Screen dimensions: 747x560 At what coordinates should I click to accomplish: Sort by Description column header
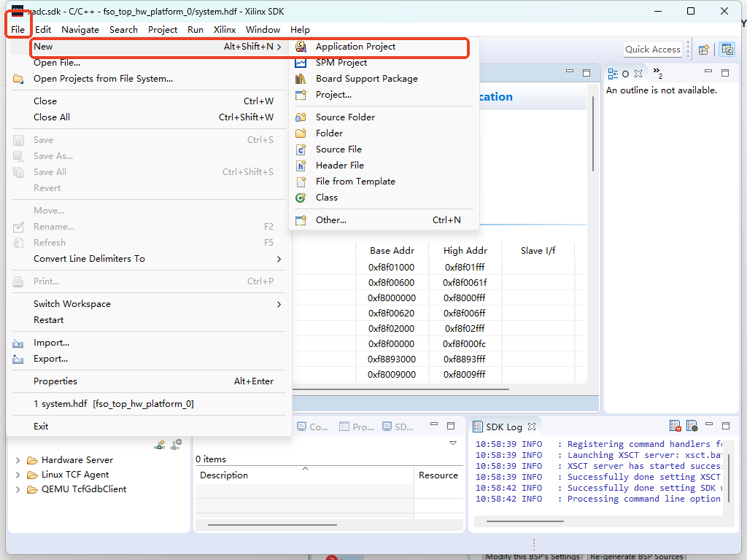coord(304,475)
